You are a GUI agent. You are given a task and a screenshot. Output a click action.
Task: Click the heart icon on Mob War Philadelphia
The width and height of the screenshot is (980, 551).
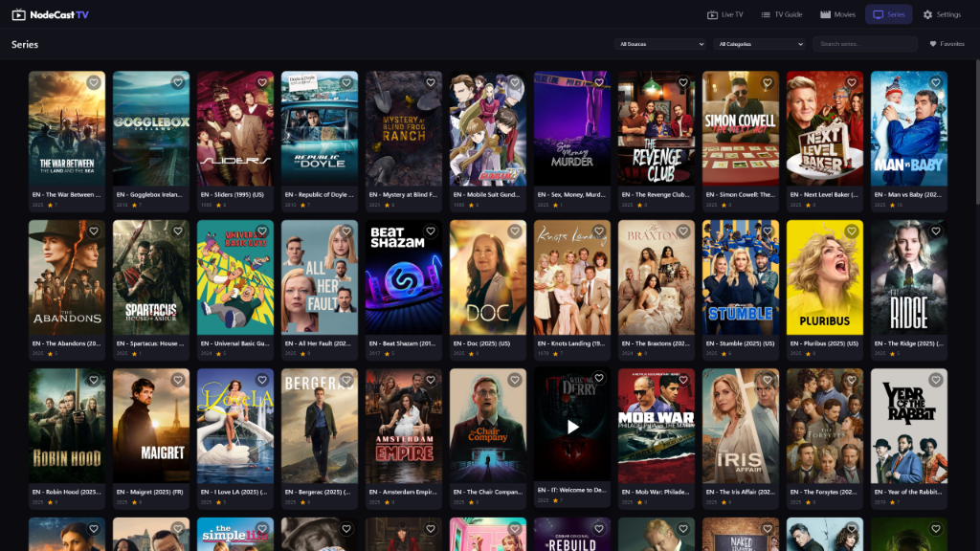pyautogui.click(x=683, y=380)
